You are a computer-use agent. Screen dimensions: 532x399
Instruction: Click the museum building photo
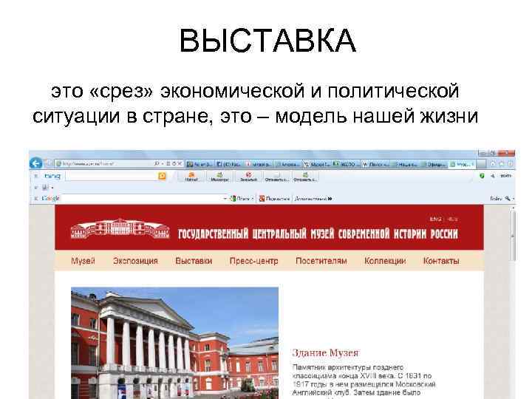click(x=174, y=343)
